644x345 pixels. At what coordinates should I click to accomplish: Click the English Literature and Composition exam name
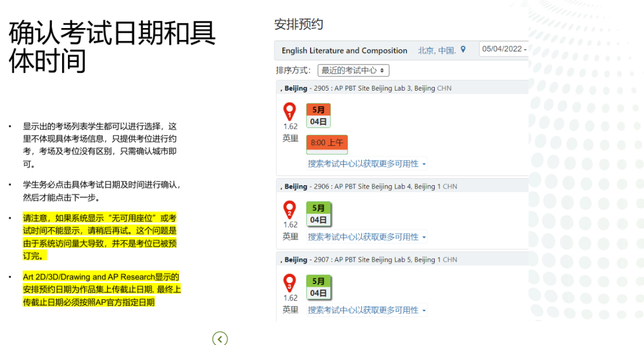[x=344, y=51]
